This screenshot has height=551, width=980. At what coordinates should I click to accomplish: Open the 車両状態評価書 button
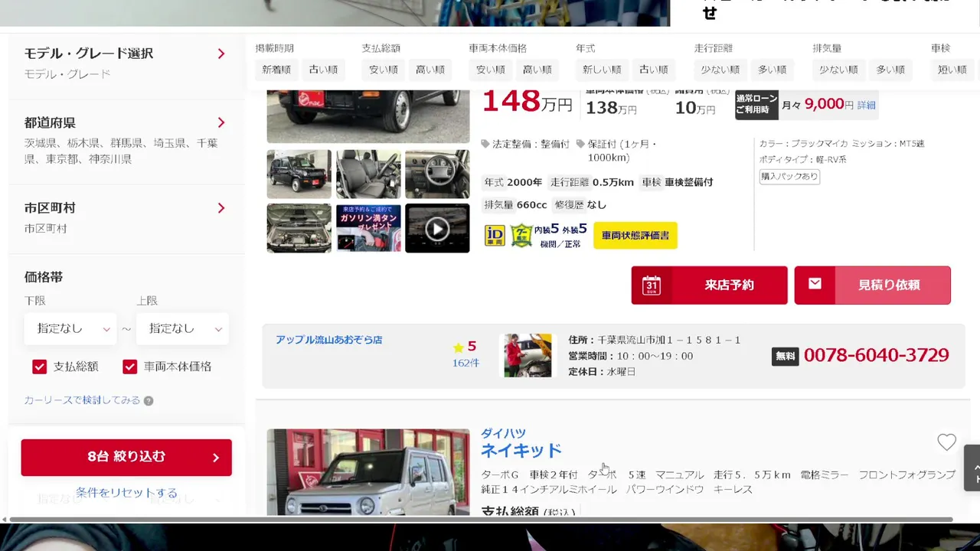click(x=635, y=236)
